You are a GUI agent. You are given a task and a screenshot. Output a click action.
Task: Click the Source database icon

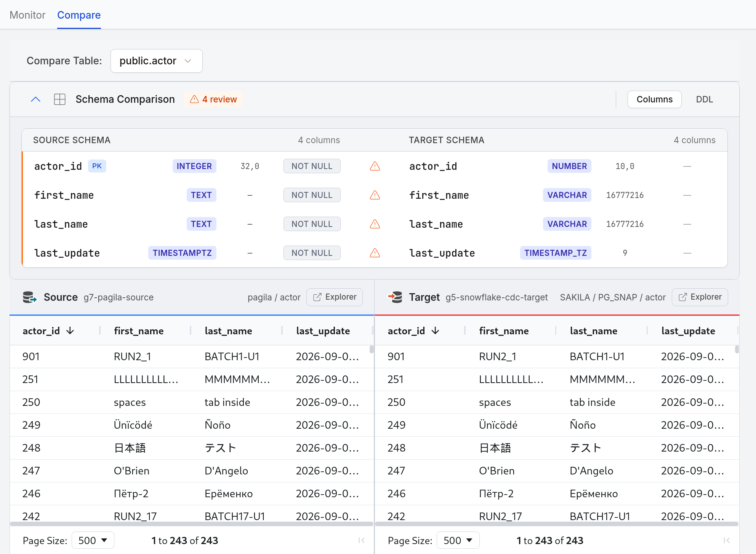pos(30,297)
